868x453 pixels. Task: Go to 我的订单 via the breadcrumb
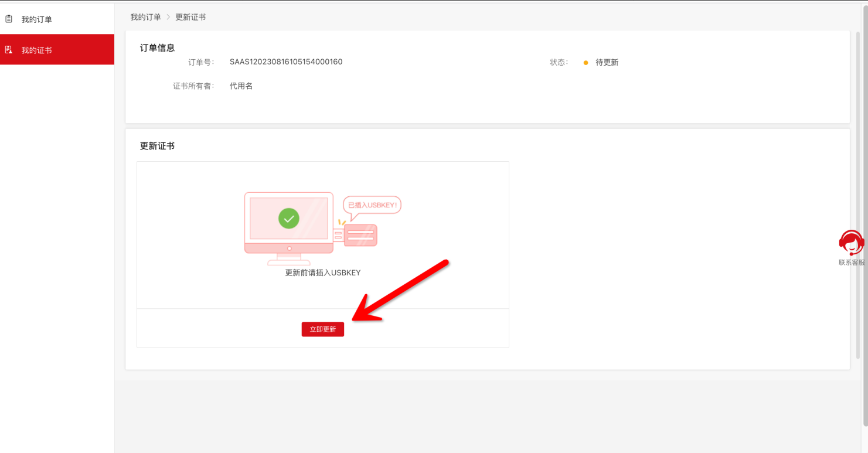pyautogui.click(x=145, y=17)
